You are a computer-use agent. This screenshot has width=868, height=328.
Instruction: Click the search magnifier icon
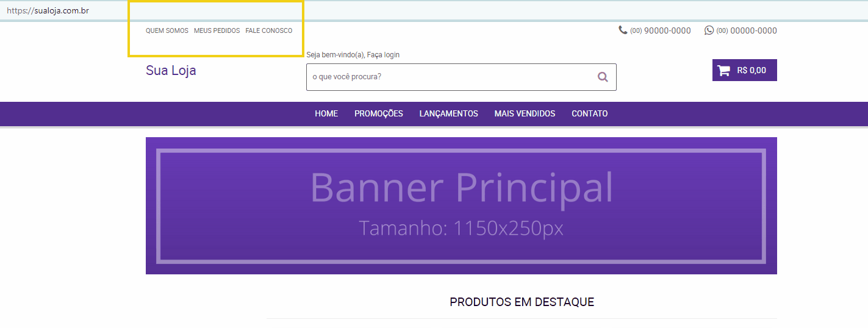(x=603, y=77)
